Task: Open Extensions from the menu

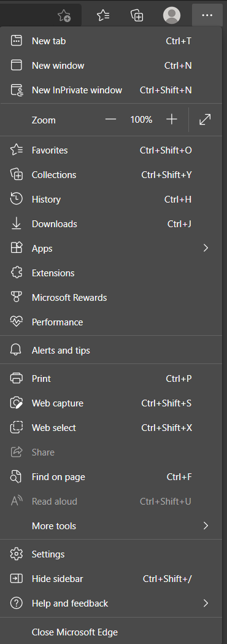Action: (113, 273)
